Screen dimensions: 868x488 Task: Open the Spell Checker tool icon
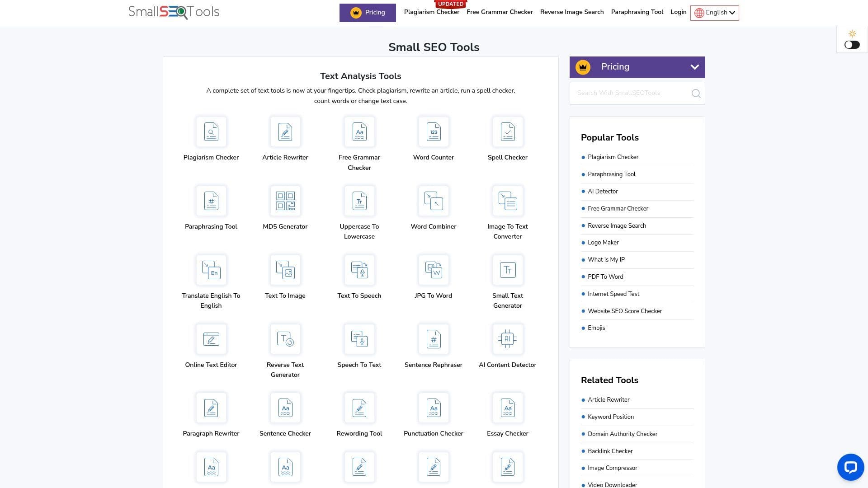(508, 132)
